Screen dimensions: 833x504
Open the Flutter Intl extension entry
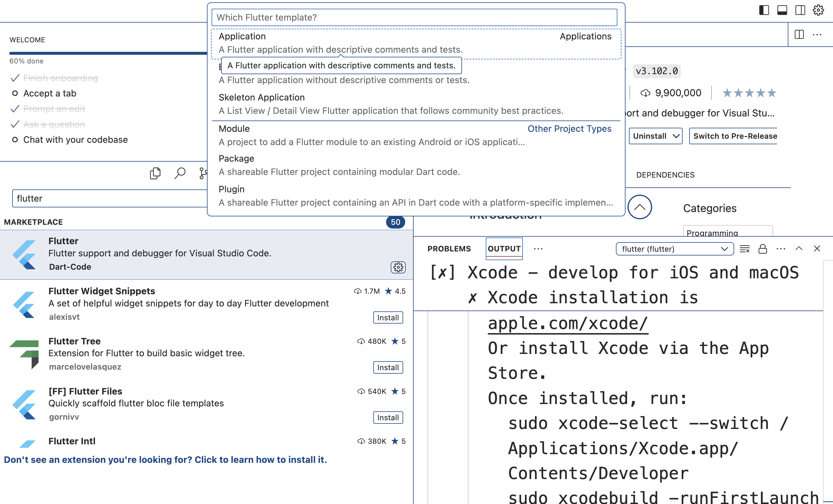[x=206, y=442]
